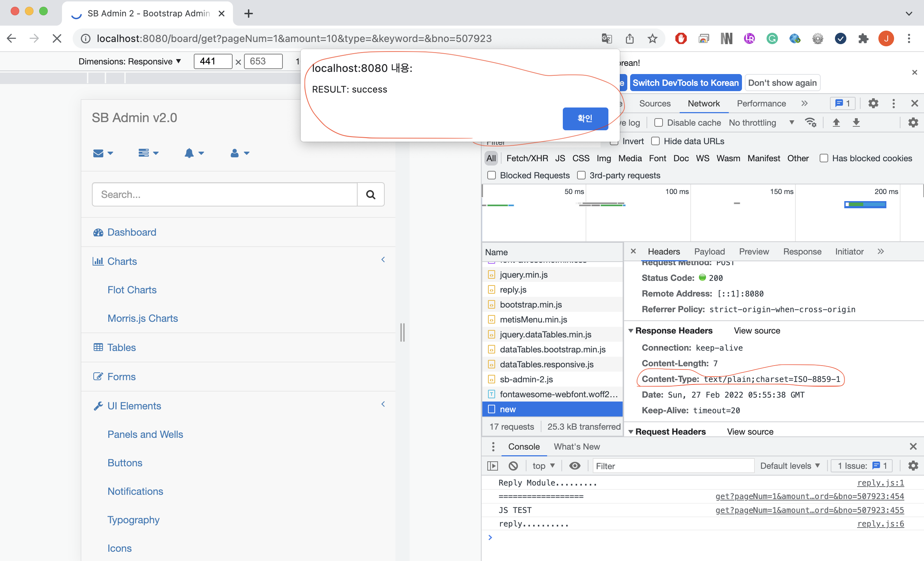Open the Sources panel tab
Screen dimensions: 924x561
coord(655,104)
